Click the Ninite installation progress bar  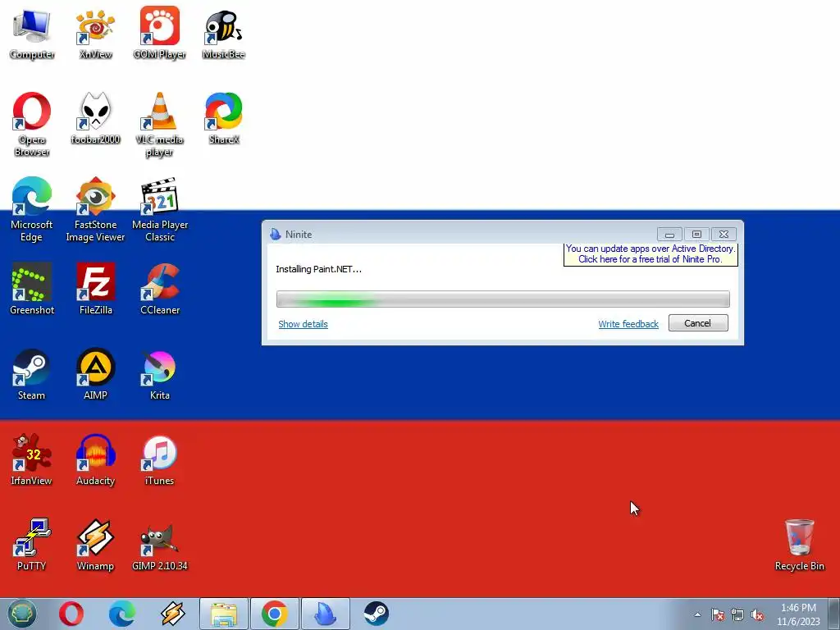click(x=503, y=299)
